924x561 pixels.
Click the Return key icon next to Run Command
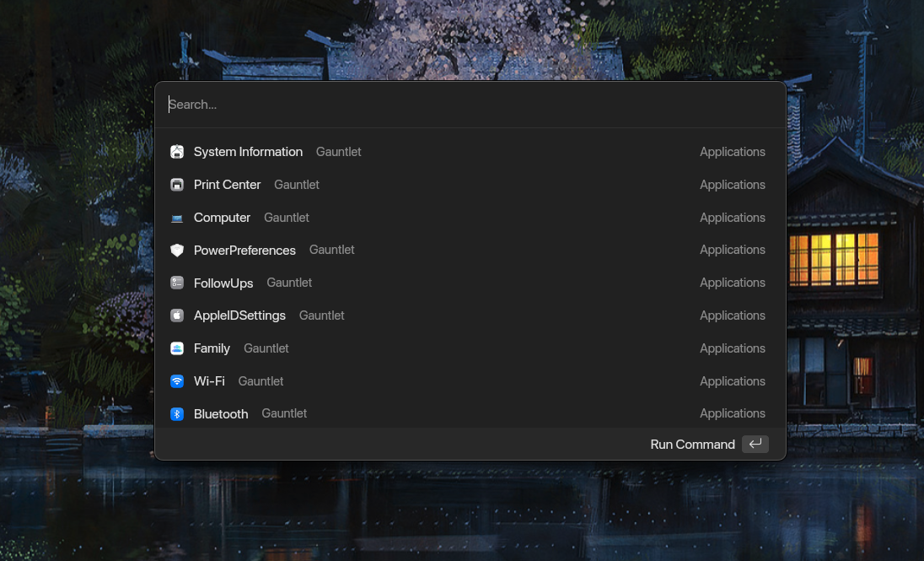pyautogui.click(x=755, y=444)
